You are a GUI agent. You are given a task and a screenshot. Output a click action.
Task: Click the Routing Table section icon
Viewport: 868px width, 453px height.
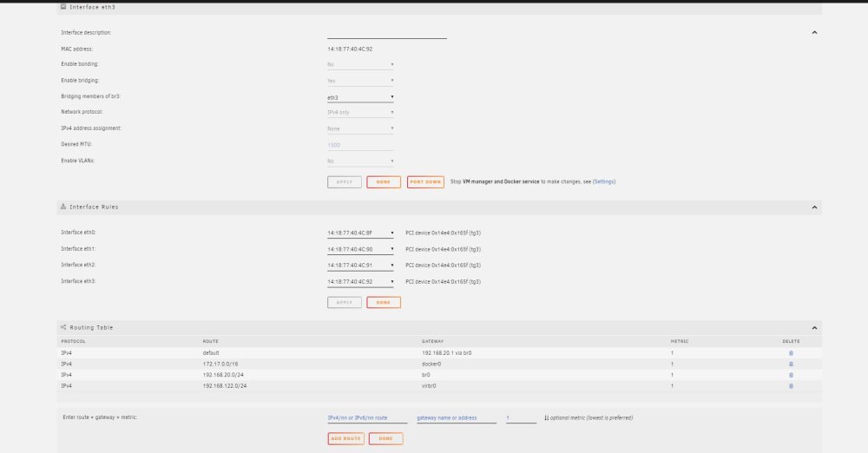coord(63,327)
